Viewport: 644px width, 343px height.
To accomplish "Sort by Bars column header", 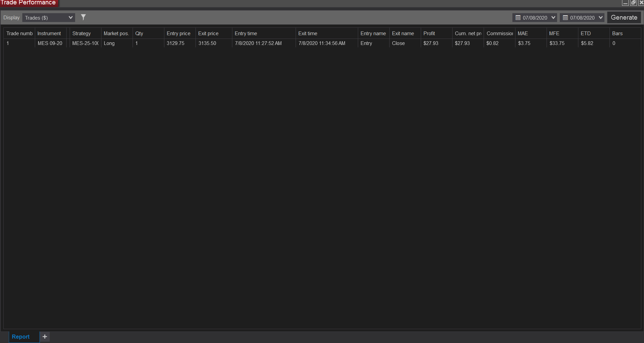I will coord(625,33).
